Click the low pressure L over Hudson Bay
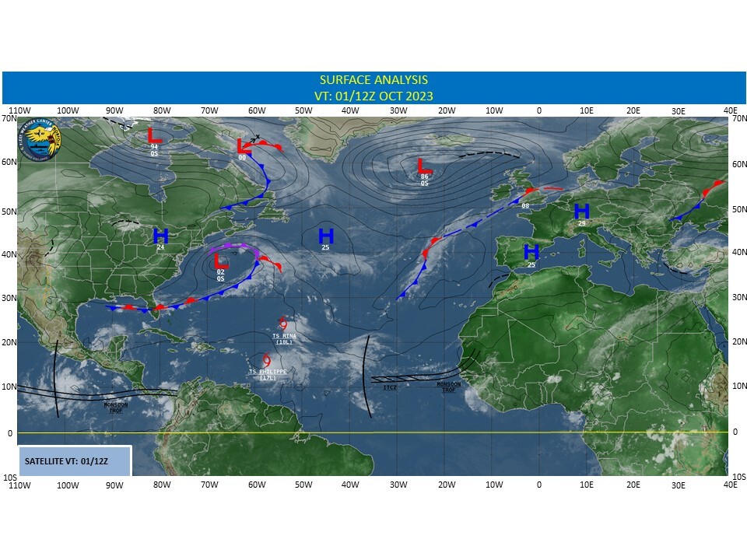 coord(154,135)
